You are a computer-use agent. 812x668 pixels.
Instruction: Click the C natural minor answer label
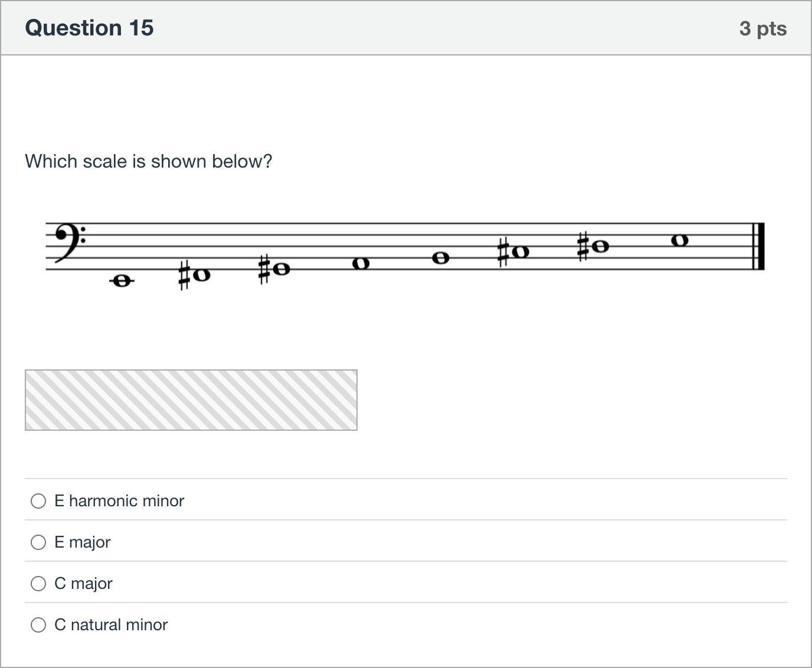click(111, 625)
